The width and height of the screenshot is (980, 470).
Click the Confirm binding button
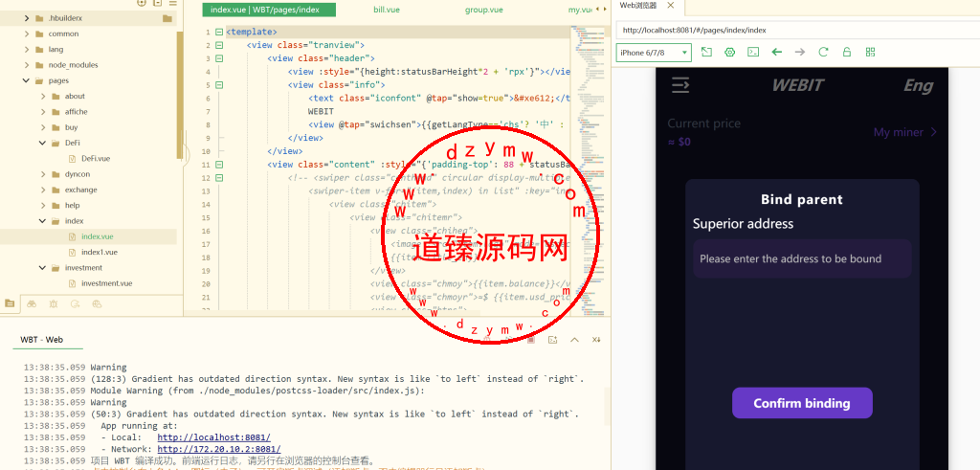[802, 403]
